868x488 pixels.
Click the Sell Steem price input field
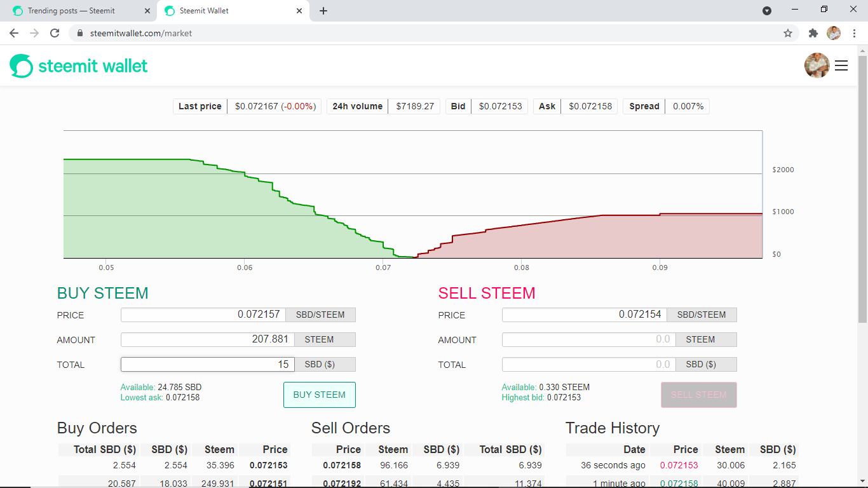click(x=585, y=315)
